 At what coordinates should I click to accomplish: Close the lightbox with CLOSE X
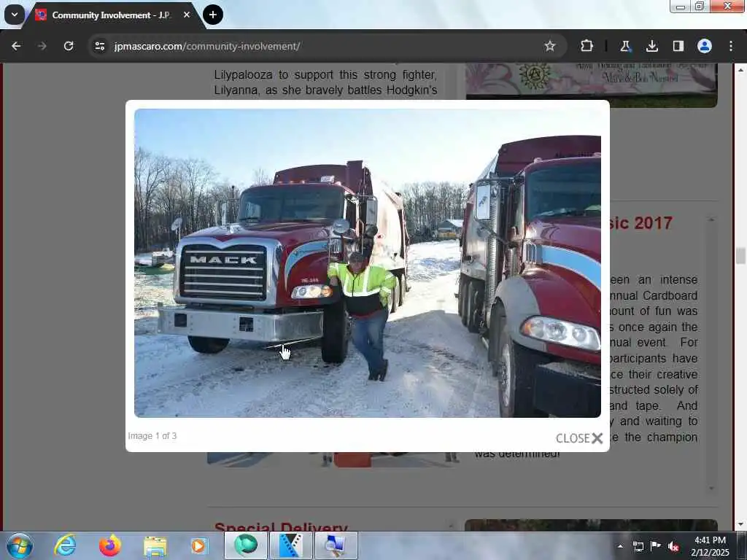579,438
